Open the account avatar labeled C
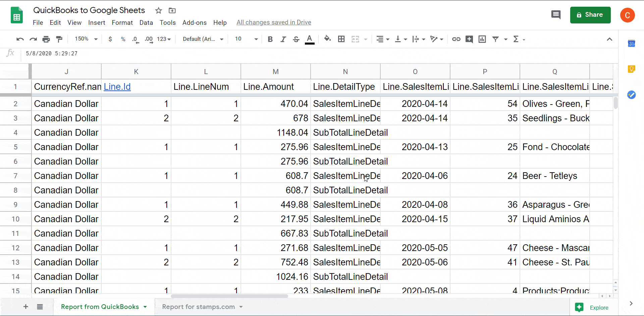This screenshot has height=316, width=644. [627, 15]
